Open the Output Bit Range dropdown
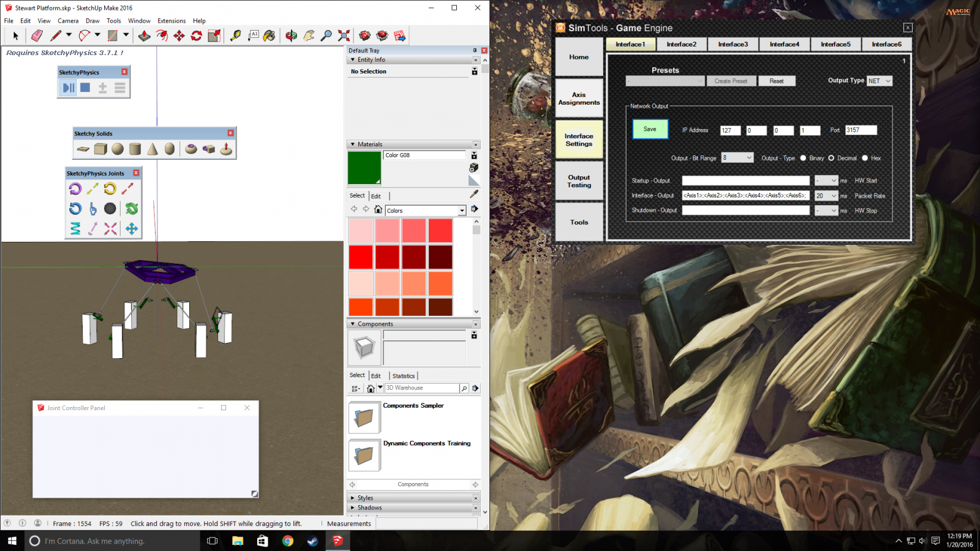The width and height of the screenshot is (980, 551). tap(737, 157)
